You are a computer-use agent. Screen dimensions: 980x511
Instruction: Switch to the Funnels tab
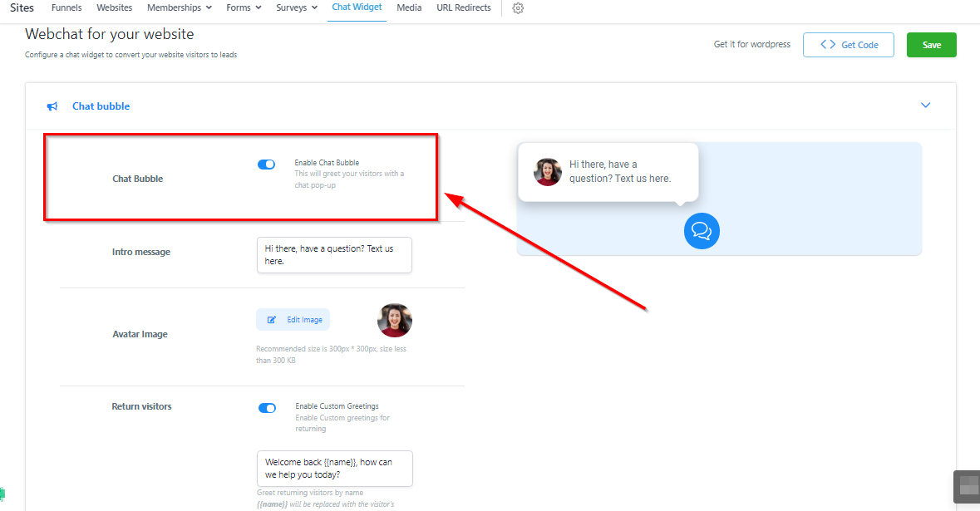tap(66, 7)
